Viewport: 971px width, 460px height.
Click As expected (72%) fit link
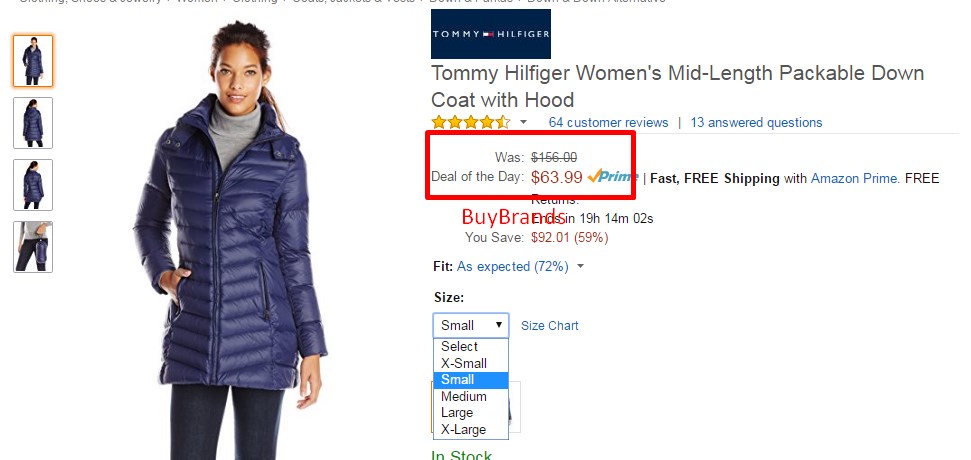point(513,267)
